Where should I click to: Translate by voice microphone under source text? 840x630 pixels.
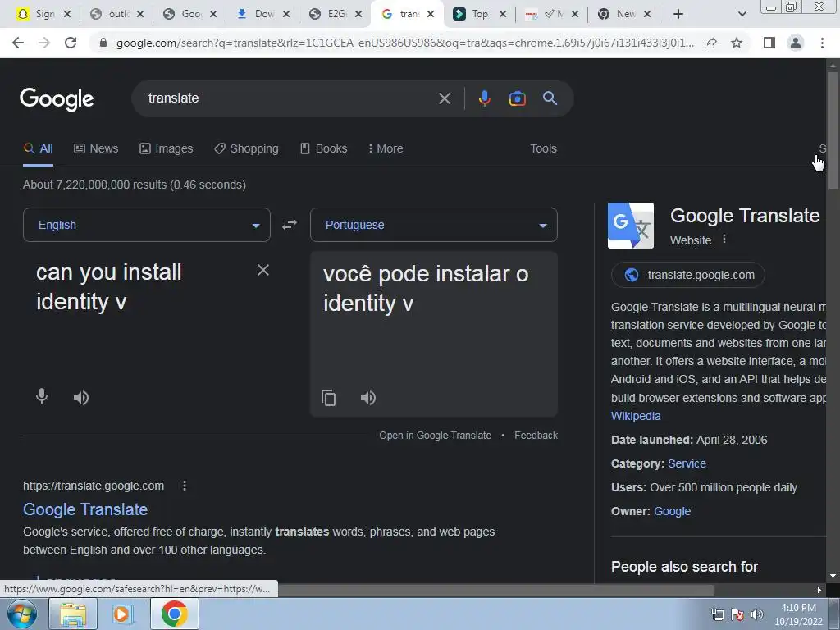pos(42,396)
